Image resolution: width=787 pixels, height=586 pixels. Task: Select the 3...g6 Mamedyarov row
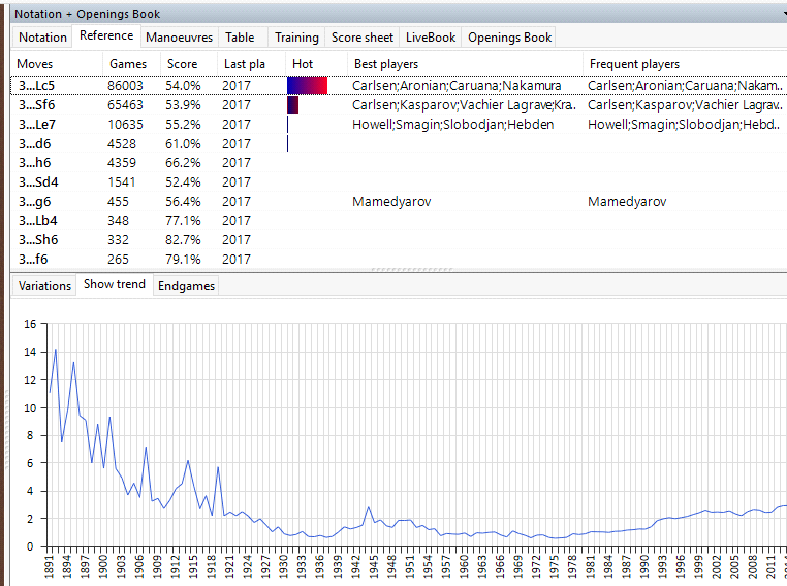point(38,202)
